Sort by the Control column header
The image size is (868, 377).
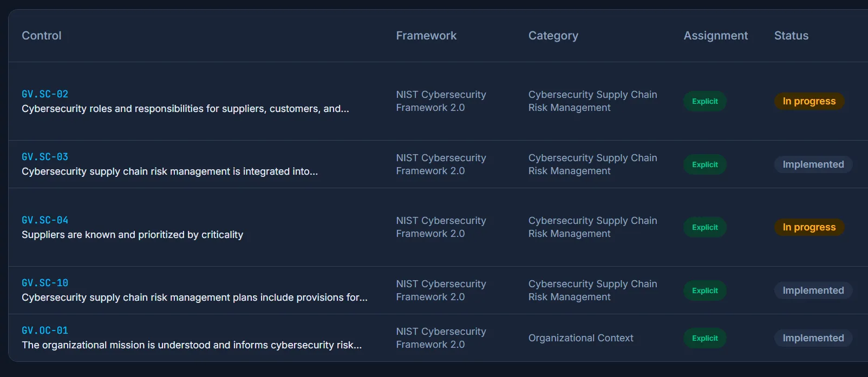click(x=42, y=36)
